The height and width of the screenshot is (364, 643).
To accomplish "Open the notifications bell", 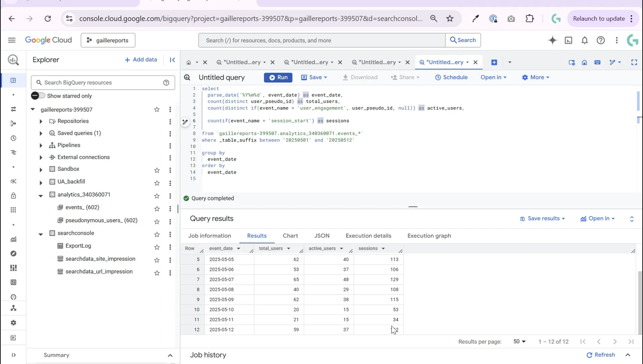I will (585, 40).
